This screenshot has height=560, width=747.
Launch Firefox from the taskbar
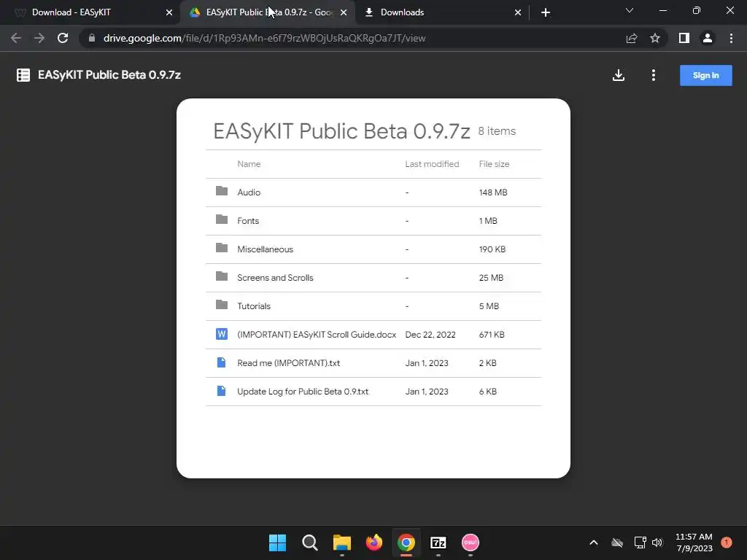[374, 542]
